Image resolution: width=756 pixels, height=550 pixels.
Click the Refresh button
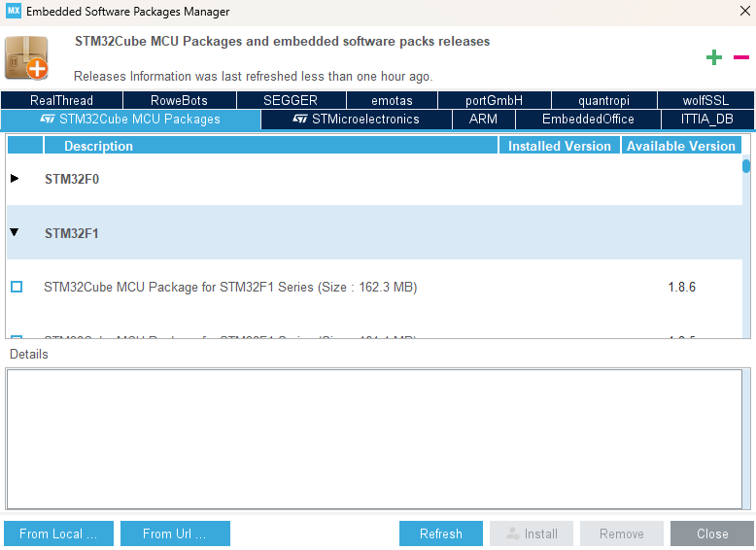pos(441,533)
